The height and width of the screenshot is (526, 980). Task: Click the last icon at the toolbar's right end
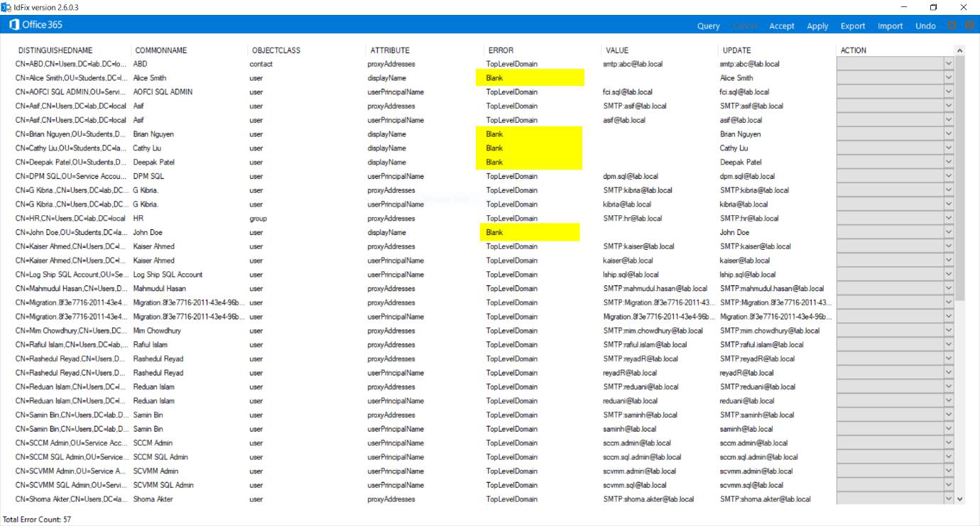pyautogui.click(x=969, y=26)
